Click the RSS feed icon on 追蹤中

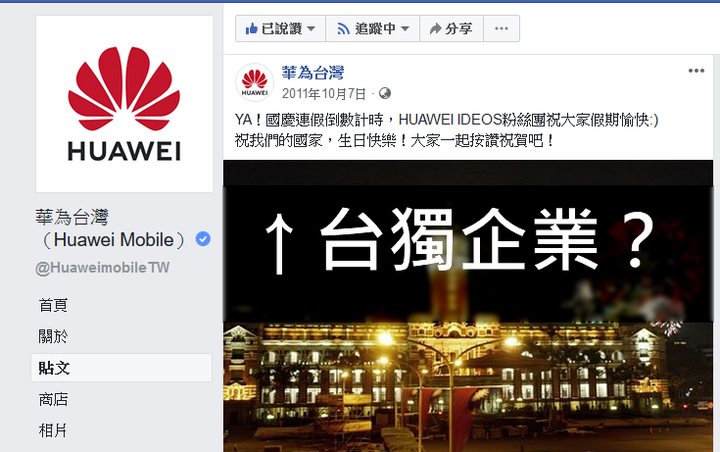tap(343, 29)
